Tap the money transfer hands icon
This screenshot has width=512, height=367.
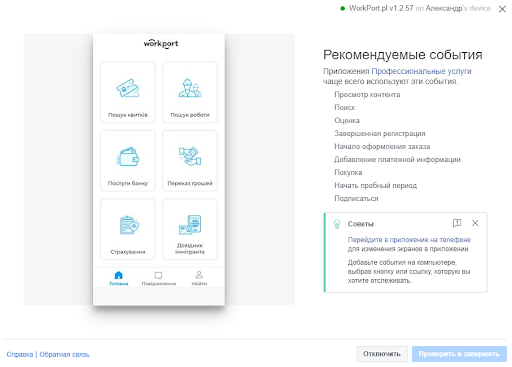coord(190,156)
